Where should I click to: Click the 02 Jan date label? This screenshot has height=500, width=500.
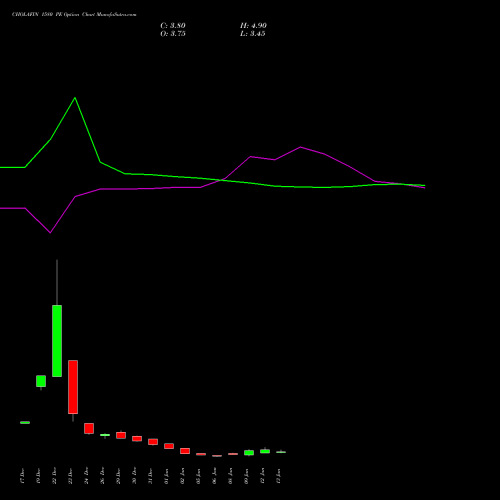click(182, 476)
